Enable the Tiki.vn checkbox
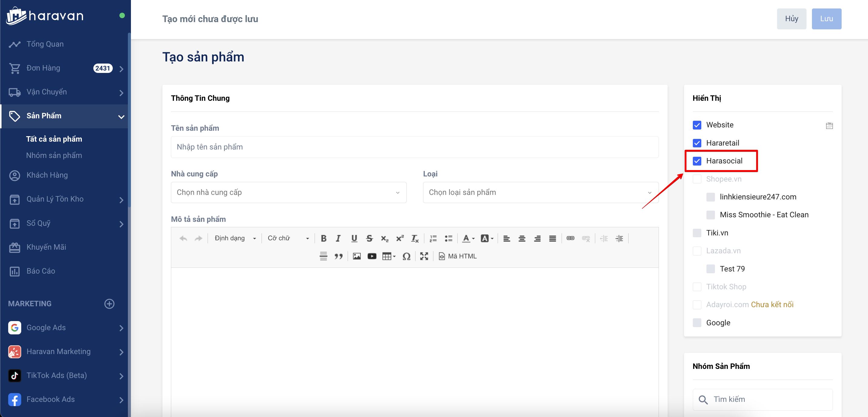This screenshot has height=417, width=868. click(x=697, y=233)
